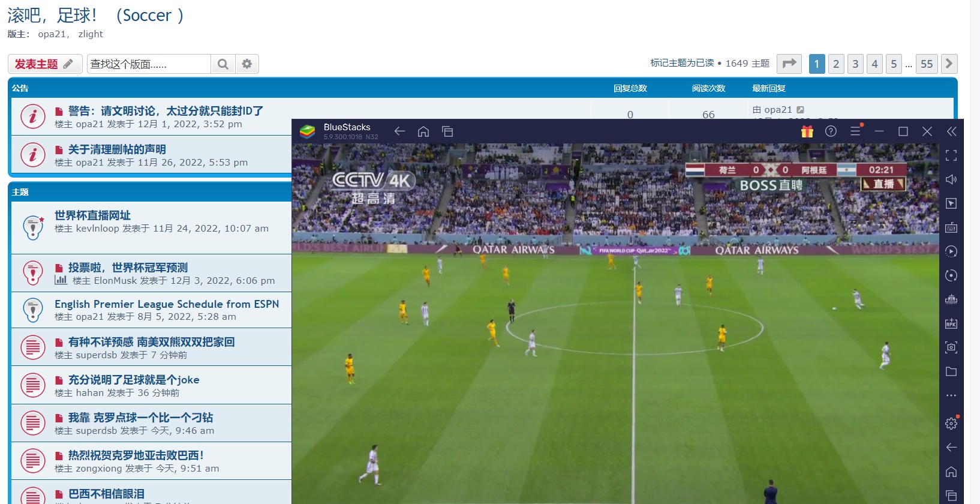This screenshot has height=504, width=980.
Task: Click the 标记主题为已读 link
Action: coord(682,63)
